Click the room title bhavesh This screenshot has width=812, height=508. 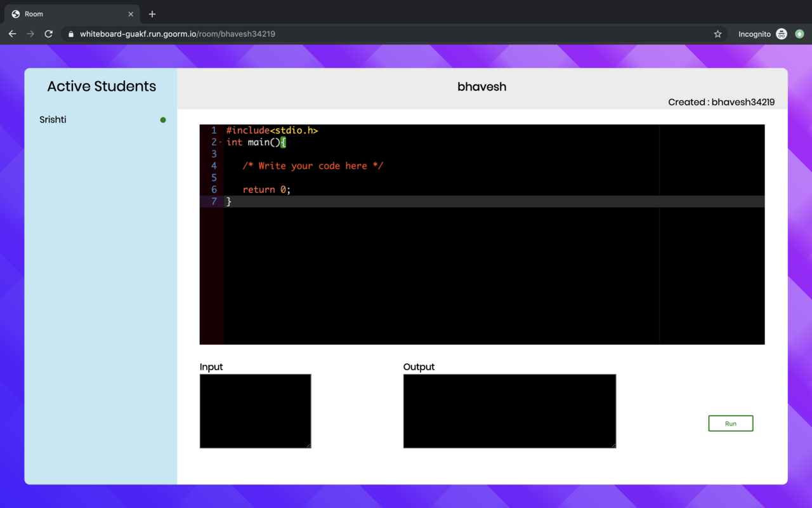482,87
